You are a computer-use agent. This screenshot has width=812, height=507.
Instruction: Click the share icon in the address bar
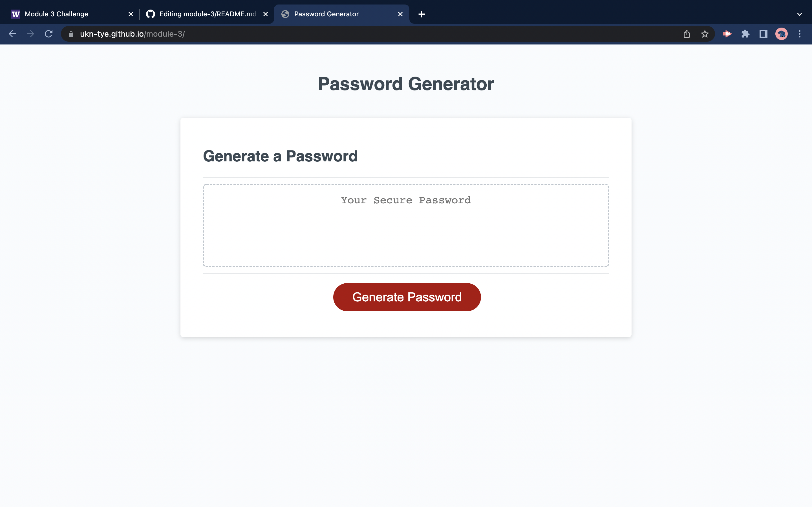click(x=687, y=34)
